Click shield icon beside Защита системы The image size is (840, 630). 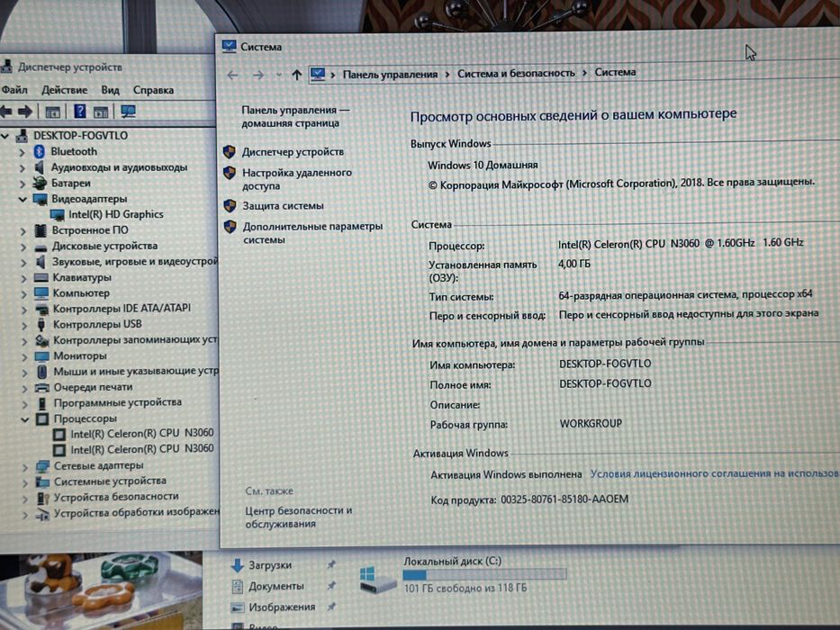[230, 206]
